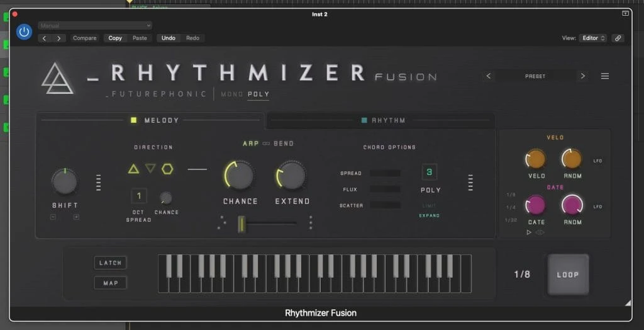This screenshot has height=330, width=644.
Task: Toggle the GATE LFO button
Action: [x=597, y=207]
